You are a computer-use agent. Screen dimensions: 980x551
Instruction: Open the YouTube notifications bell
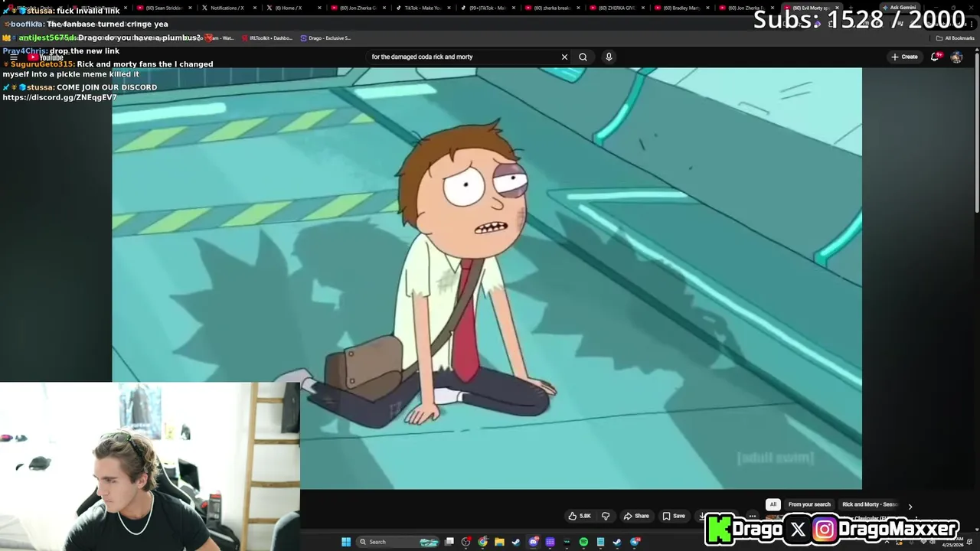[936, 57]
